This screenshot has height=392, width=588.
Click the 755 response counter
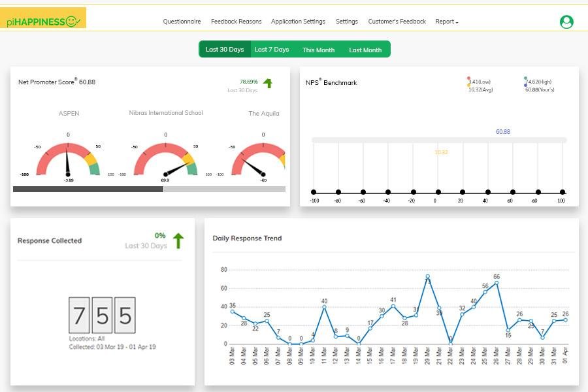(x=102, y=315)
